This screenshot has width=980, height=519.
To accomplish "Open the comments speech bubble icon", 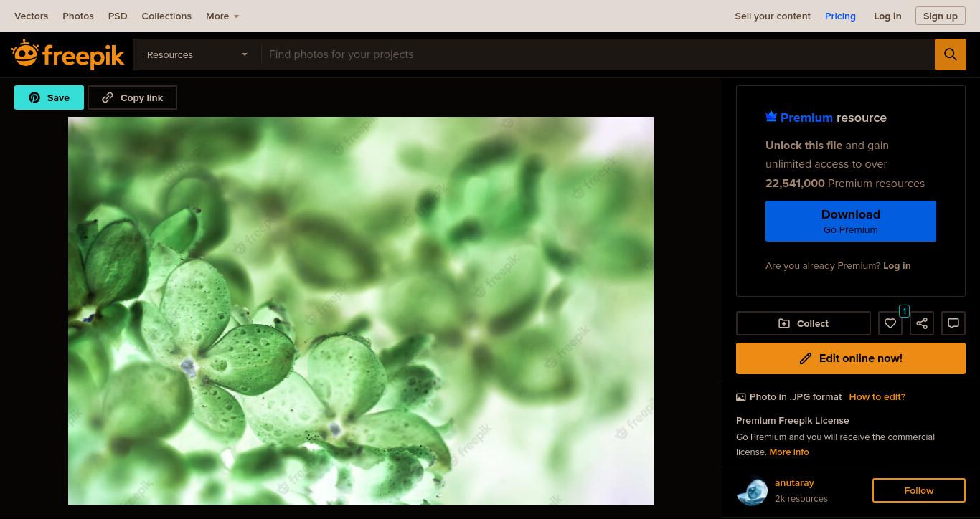I will tap(953, 323).
